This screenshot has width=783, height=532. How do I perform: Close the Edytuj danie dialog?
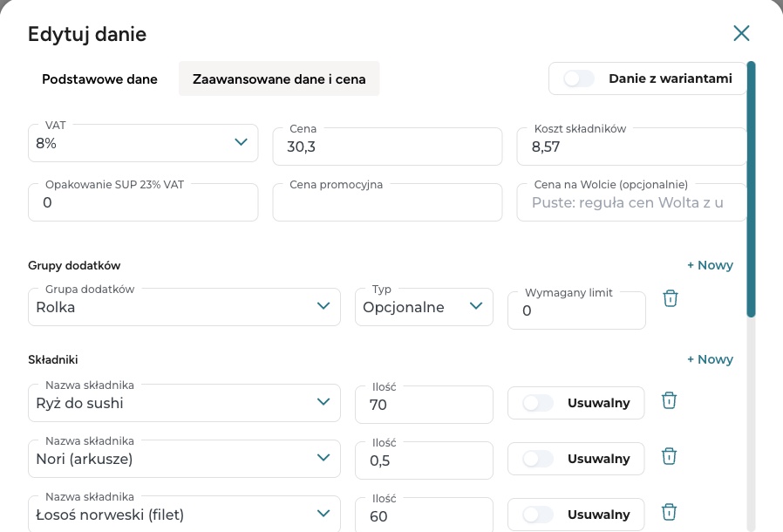741,33
